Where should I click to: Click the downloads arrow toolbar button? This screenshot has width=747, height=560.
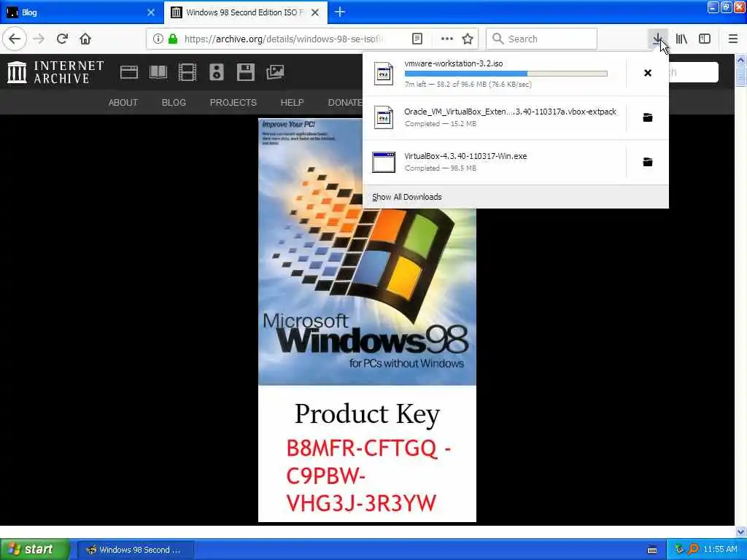(657, 39)
